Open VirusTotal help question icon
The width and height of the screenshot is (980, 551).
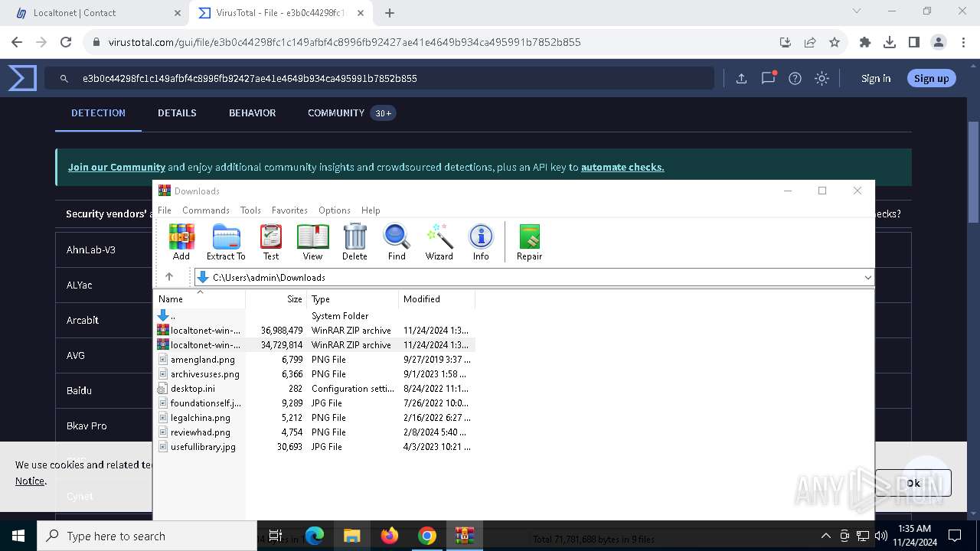coord(795,78)
